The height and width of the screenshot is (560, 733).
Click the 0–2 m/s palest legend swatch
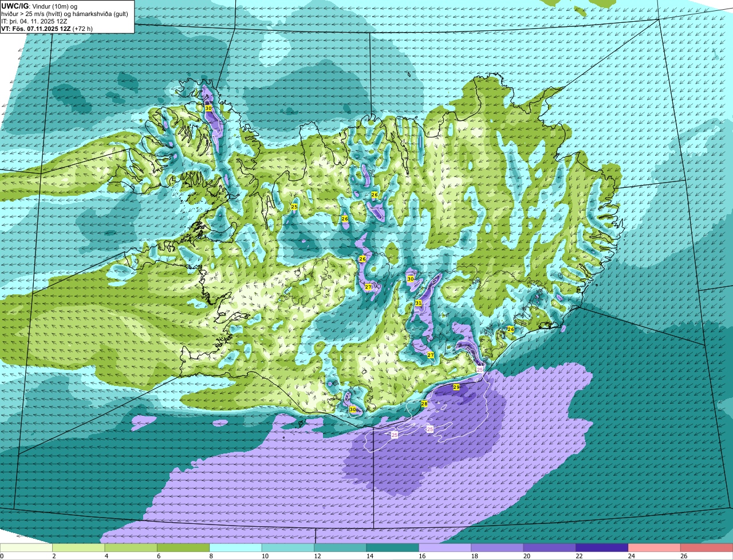click(26, 547)
